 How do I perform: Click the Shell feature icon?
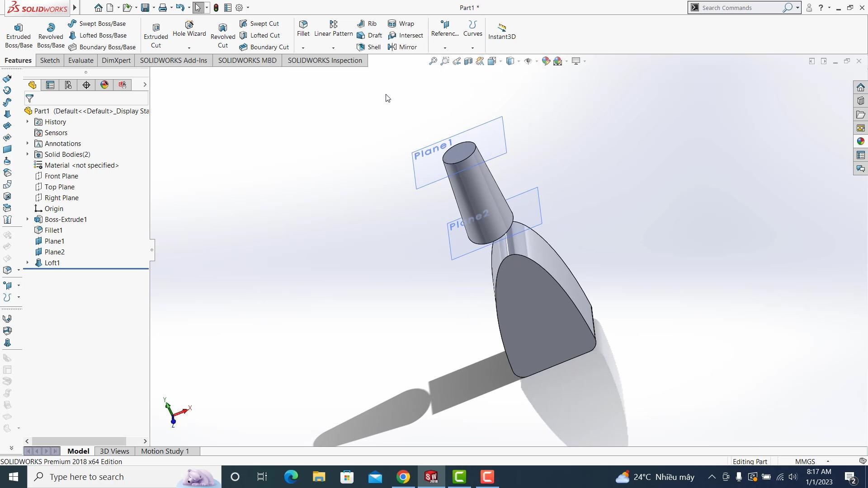coord(361,47)
